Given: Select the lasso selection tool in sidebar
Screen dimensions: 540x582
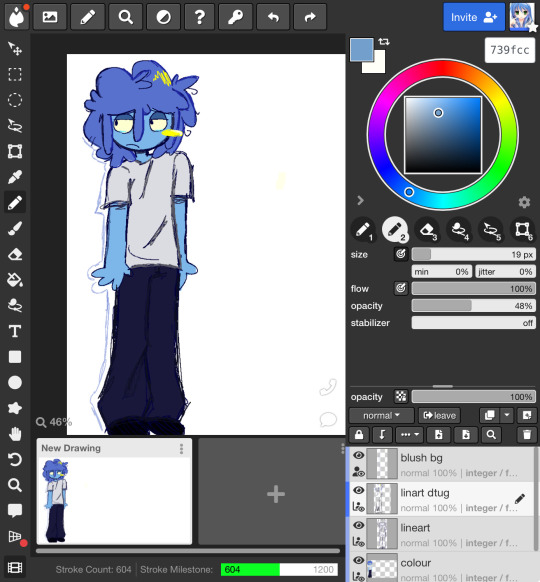Looking at the screenshot, I should [15, 125].
